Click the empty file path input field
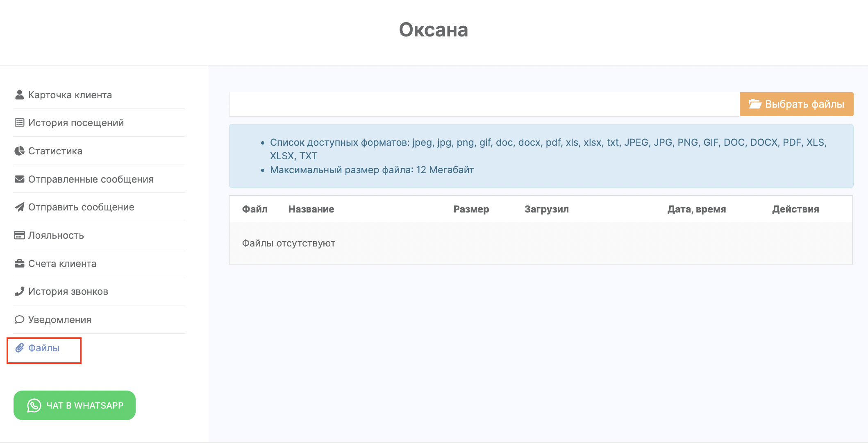 484,104
